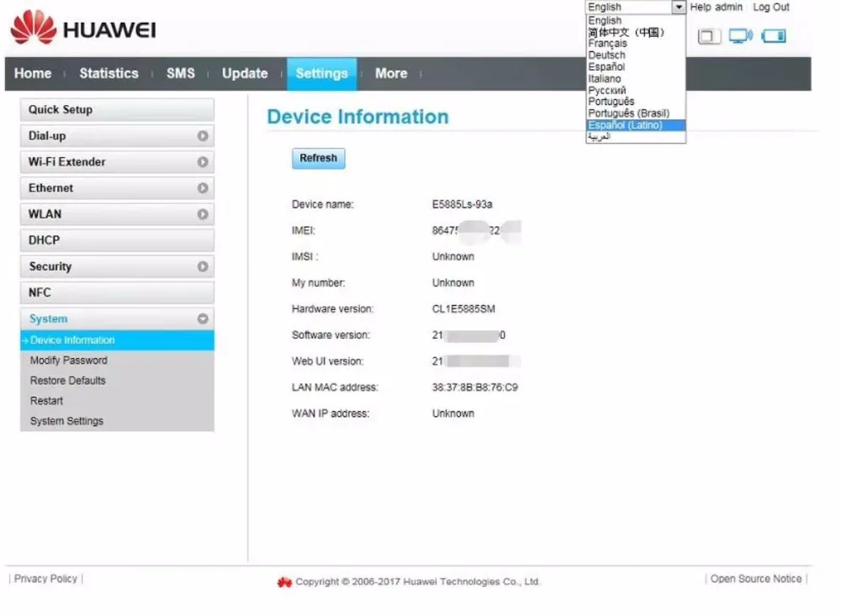This screenshot has width=841, height=616.
Task: Click the Help link
Action: coord(700,7)
